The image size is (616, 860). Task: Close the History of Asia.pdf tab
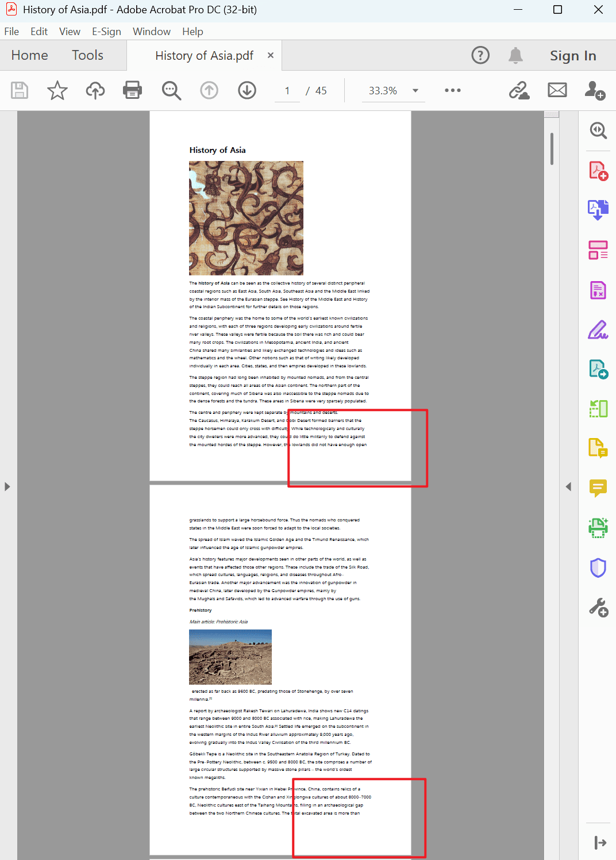[271, 55]
